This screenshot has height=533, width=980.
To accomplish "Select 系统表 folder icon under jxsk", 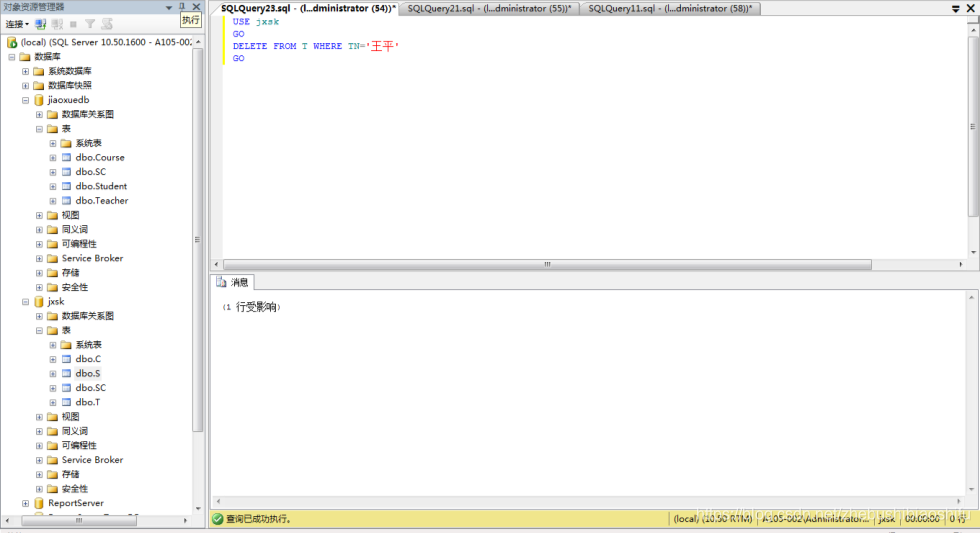I will 66,345.
